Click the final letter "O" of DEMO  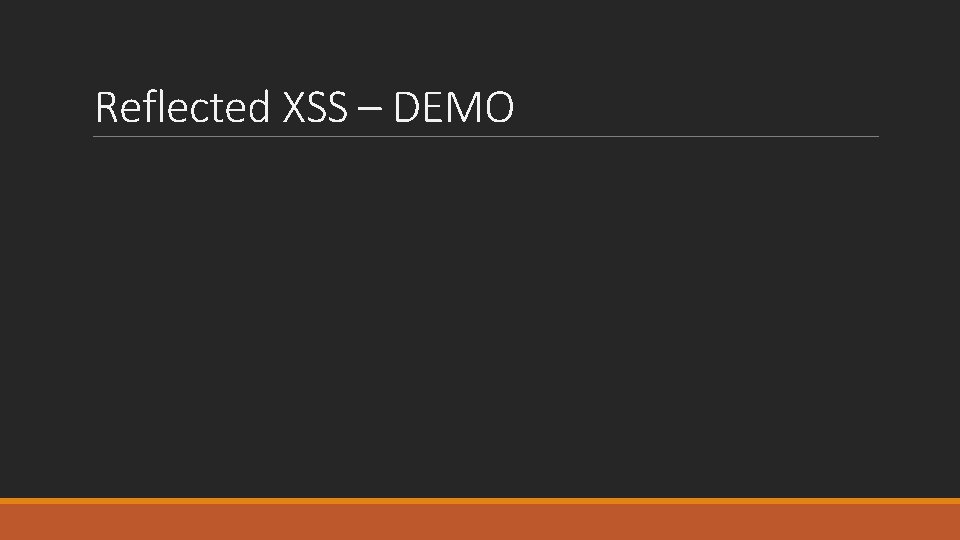pyautogui.click(x=500, y=107)
